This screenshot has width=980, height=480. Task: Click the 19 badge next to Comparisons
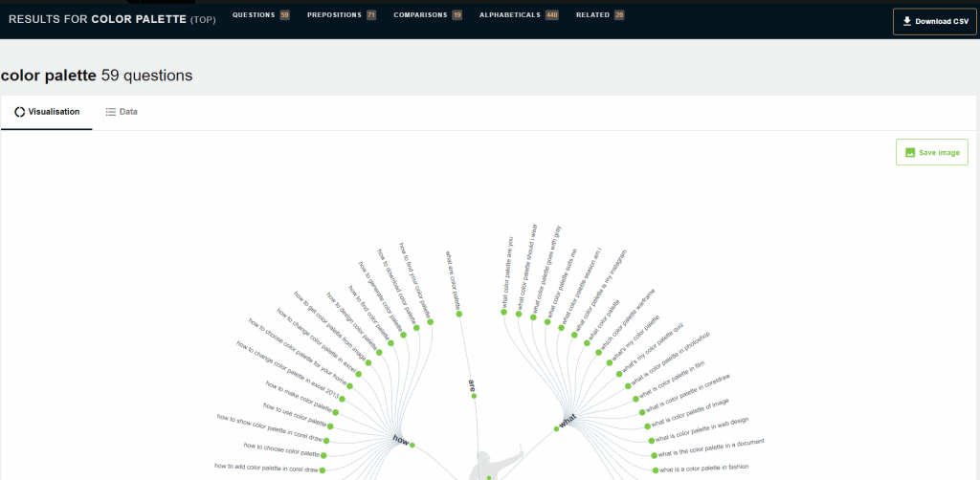coord(457,15)
